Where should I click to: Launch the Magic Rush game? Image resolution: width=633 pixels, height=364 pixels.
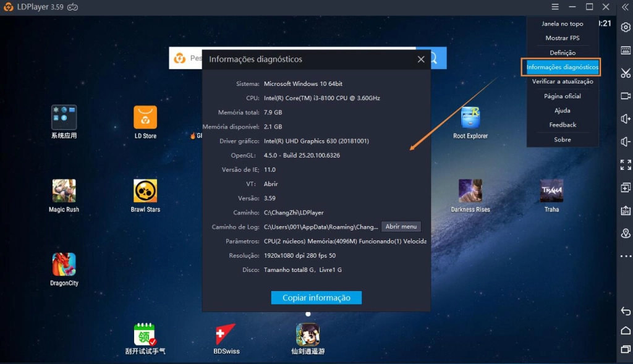coord(64,196)
